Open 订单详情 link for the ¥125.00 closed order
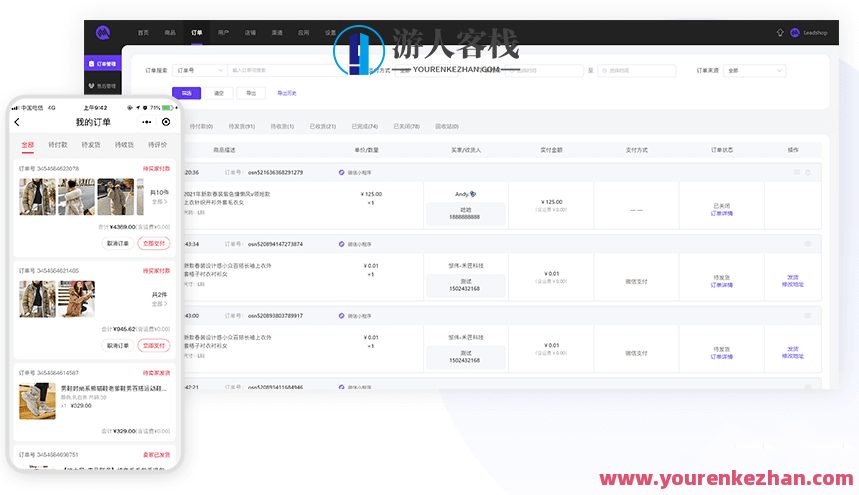Screen dimensions: 859x495 (721, 214)
